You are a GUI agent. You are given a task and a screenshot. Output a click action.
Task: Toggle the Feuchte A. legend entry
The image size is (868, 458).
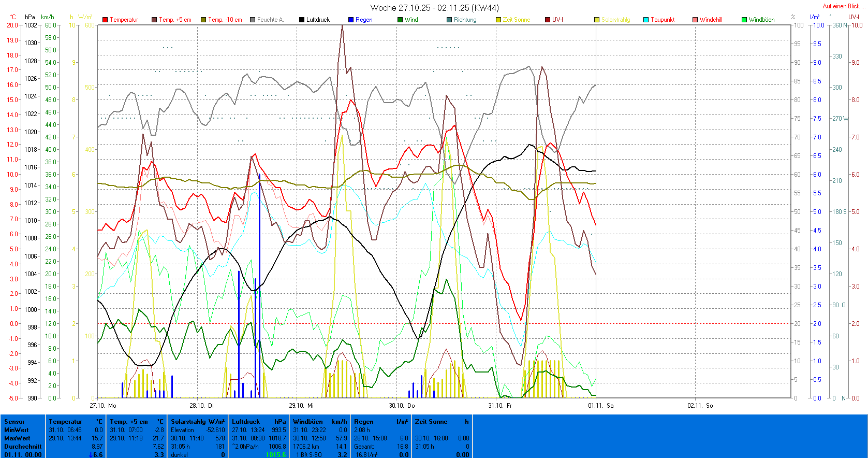point(267,20)
